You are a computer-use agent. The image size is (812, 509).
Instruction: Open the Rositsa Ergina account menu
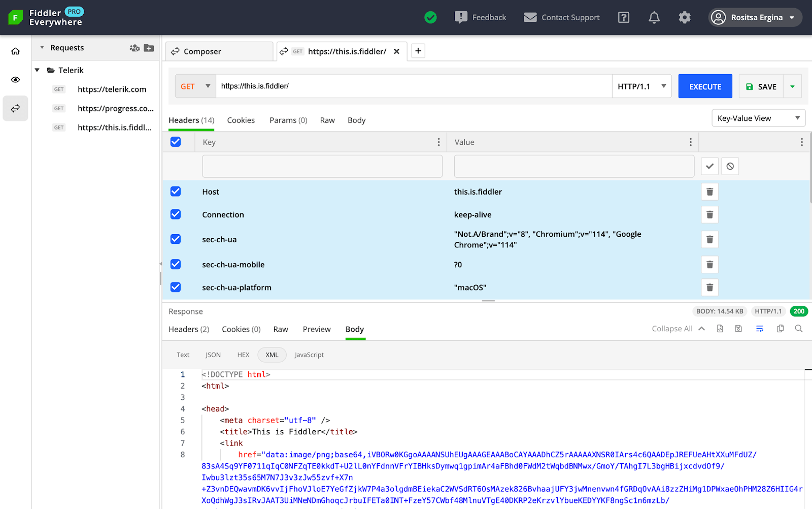pyautogui.click(x=755, y=17)
